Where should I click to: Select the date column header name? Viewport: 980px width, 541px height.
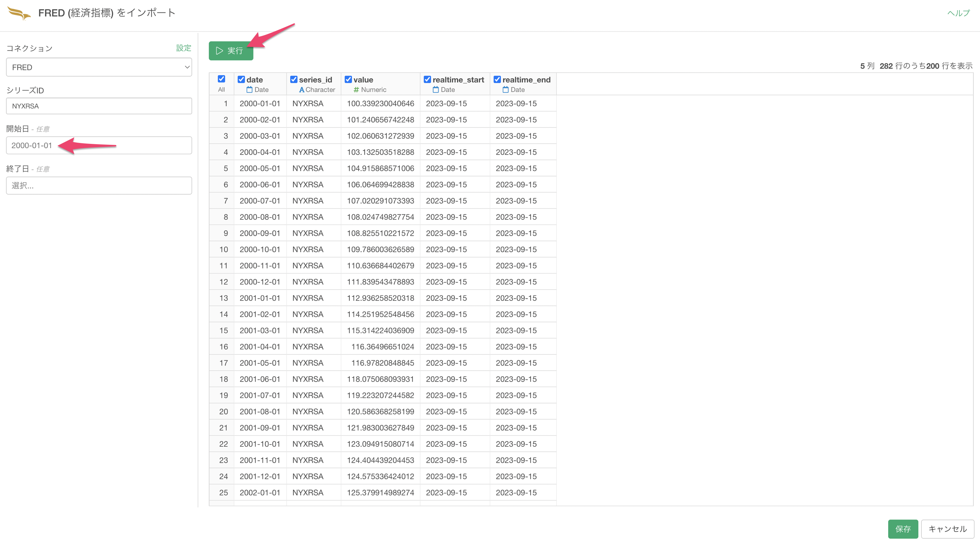pyautogui.click(x=254, y=79)
